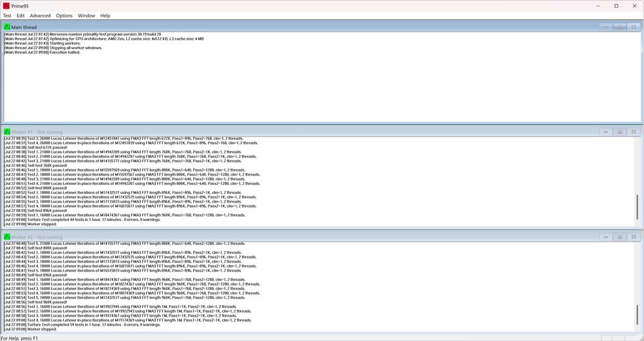Click the Worker #1 vertical scrollbar thumb

[x=638, y=208]
